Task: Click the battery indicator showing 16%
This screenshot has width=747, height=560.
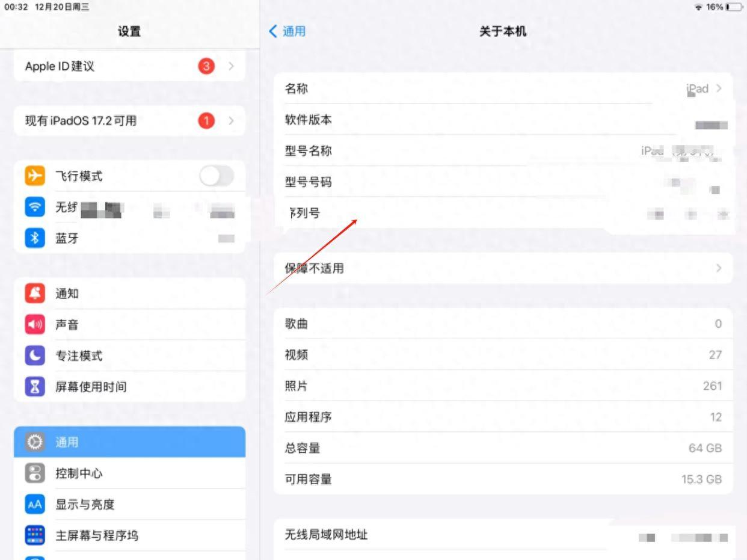Action: [x=733, y=7]
